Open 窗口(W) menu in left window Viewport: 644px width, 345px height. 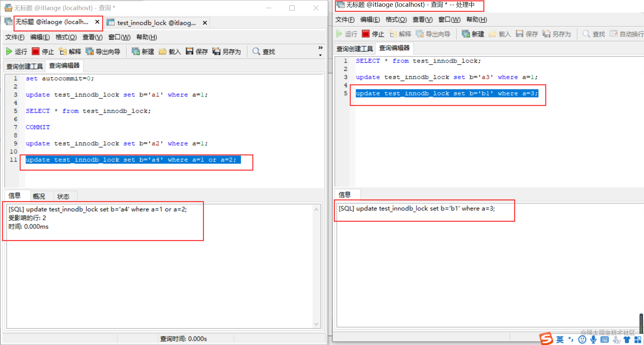[x=119, y=37]
